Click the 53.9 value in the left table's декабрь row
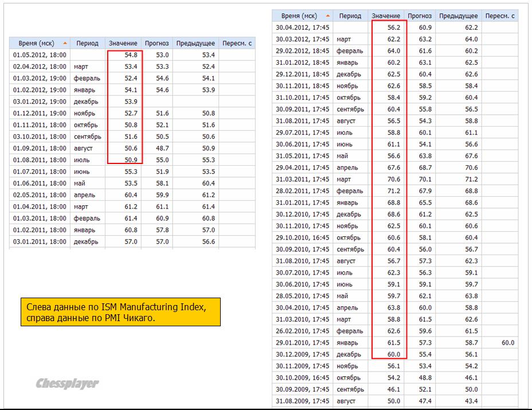The height and width of the screenshot is (410, 532). (130, 101)
